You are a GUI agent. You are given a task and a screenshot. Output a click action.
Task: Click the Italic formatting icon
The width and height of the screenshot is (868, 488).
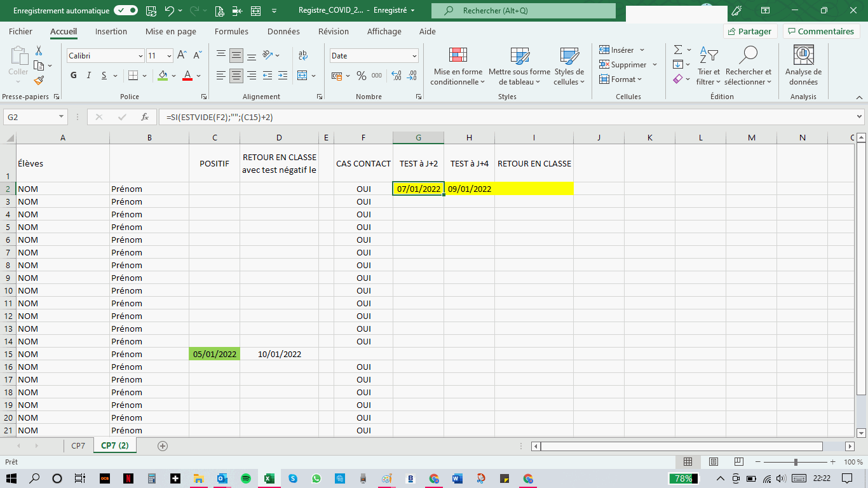(x=88, y=76)
